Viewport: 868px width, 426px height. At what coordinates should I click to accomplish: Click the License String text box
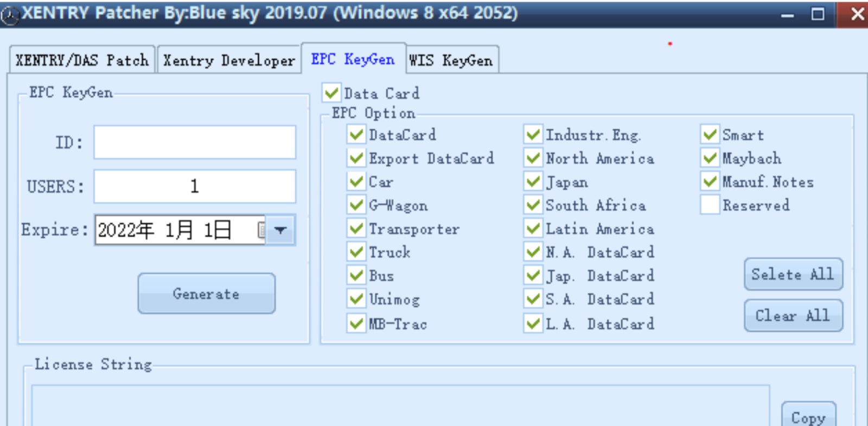[x=400, y=405]
